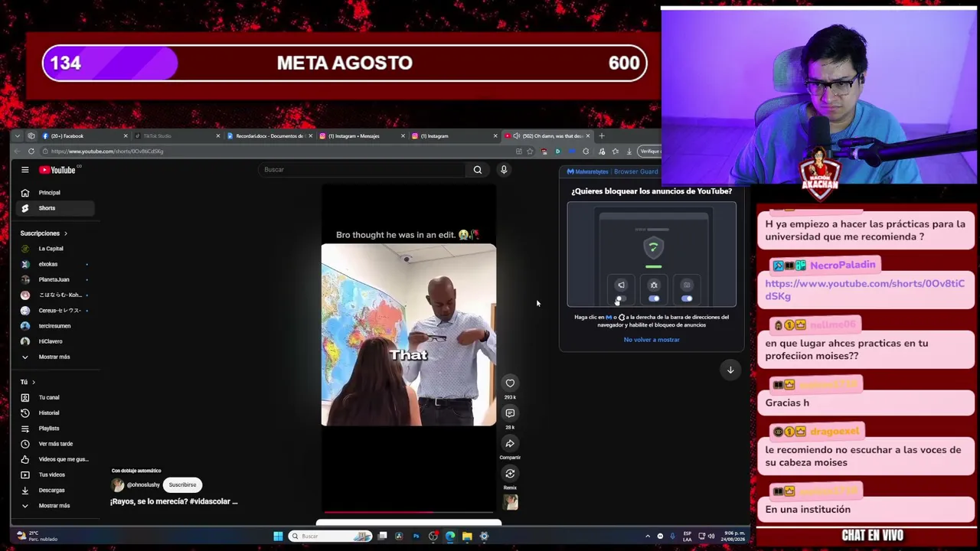Expand the Suscripciones section chevron
The width and height of the screenshot is (980, 551).
tap(65, 233)
